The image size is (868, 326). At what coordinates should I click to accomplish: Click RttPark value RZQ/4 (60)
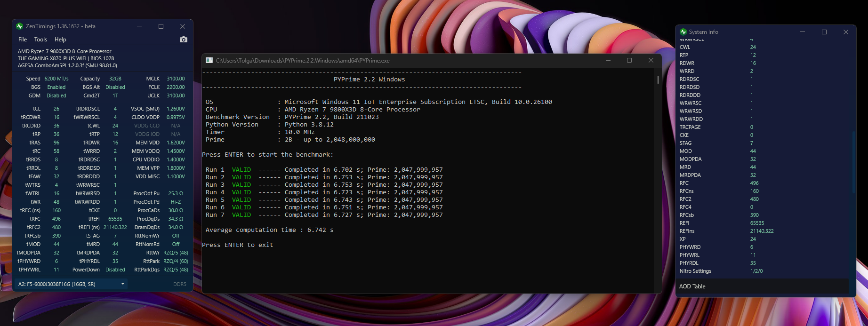[176, 261]
